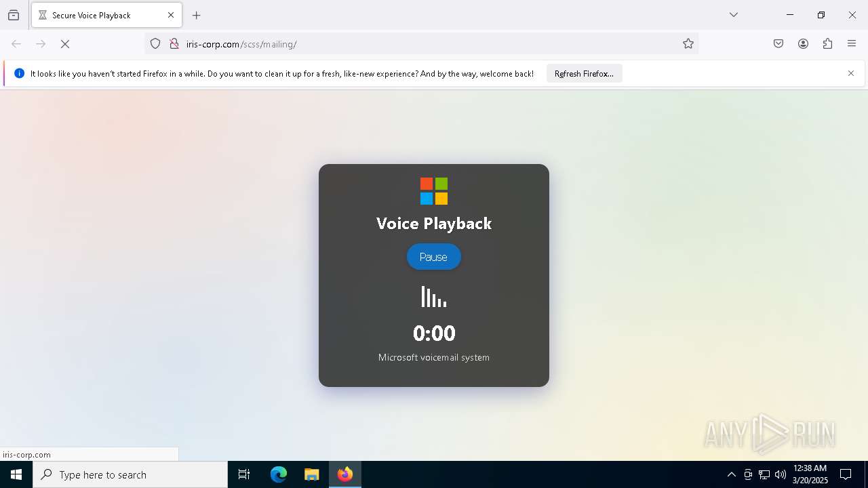The image size is (868, 488).
Task: Open Firefox View from the tab bar
Action: [14, 15]
